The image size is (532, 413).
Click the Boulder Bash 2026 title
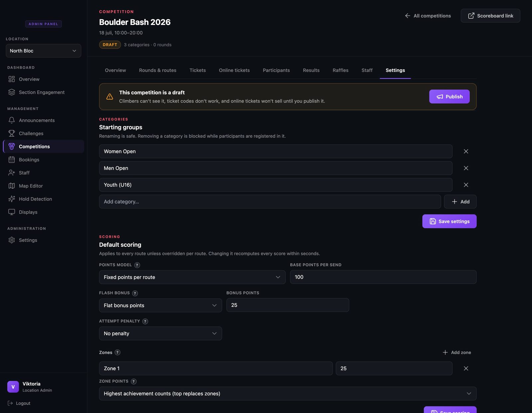coord(135,22)
